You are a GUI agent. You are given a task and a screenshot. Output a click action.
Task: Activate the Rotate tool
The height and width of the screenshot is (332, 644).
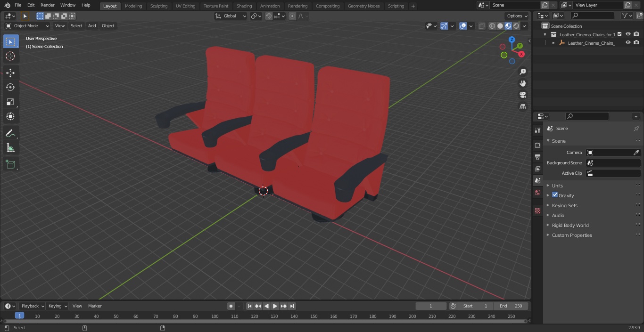pyautogui.click(x=10, y=87)
